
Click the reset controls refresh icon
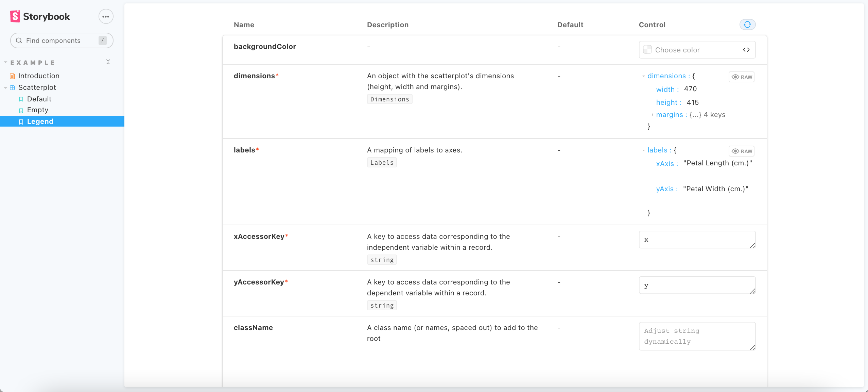747,24
